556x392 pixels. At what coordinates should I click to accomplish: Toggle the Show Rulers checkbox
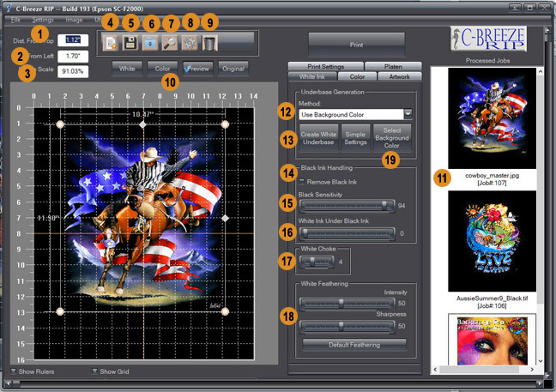point(13,371)
